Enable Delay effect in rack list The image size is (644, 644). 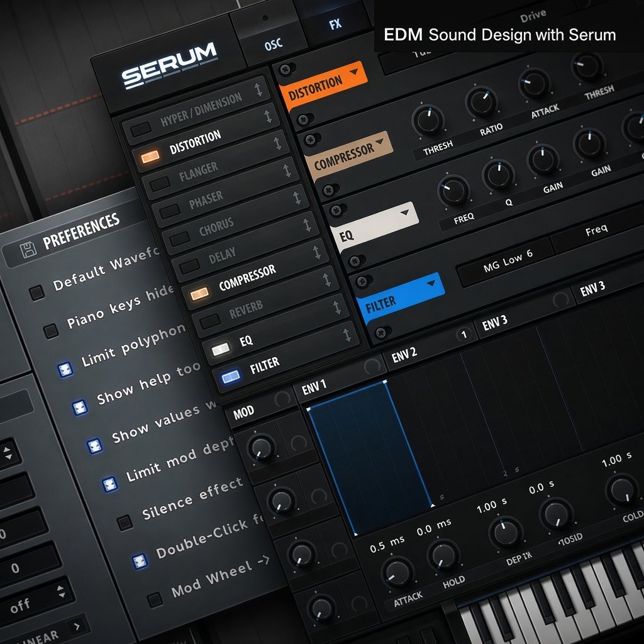[x=189, y=266]
